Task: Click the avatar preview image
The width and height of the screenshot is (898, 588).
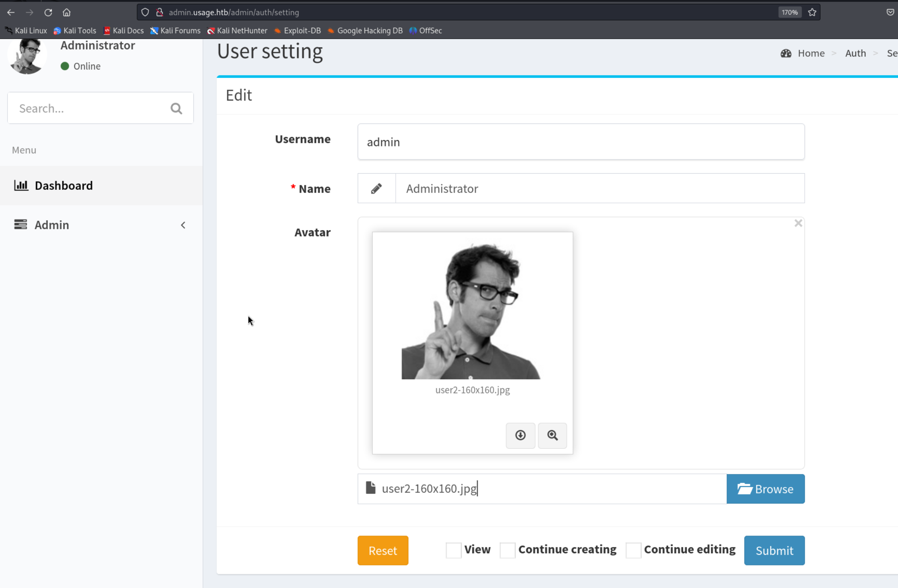Action: click(471, 311)
